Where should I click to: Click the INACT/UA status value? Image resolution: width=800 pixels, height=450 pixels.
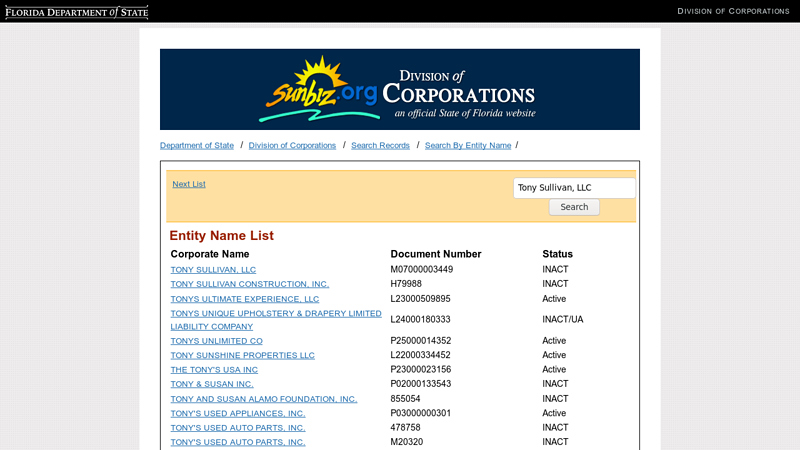click(x=563, y=319)
